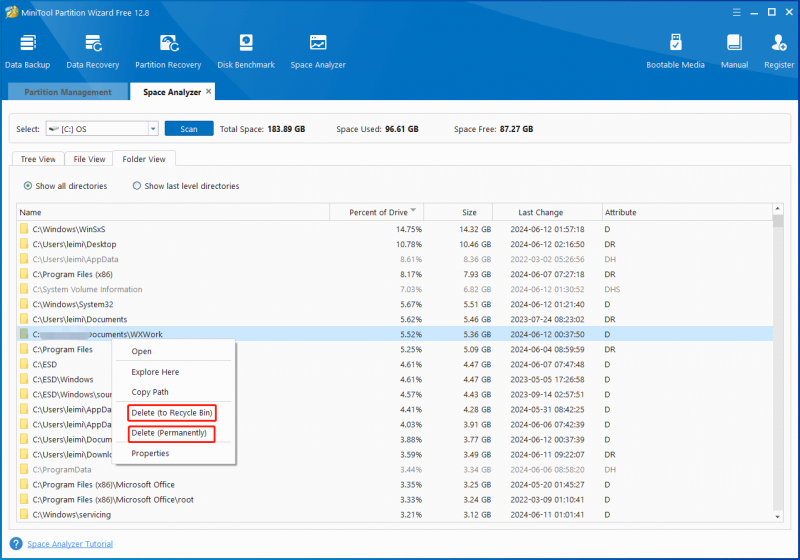Open the Data Backup tool
Image resolution: width=800 pixels, height=560 pixels.
point(28,52)
